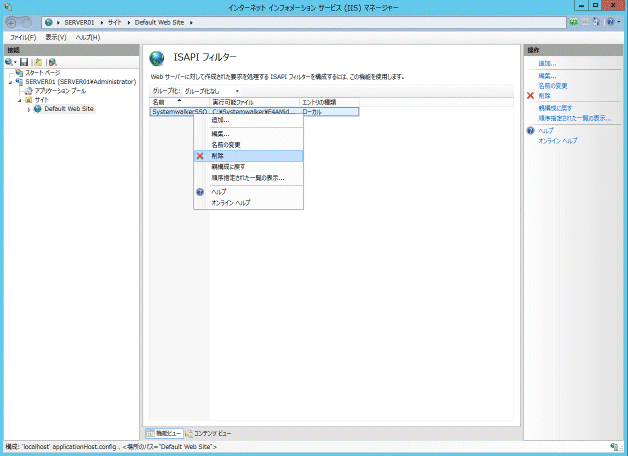Select SERVER01 (SERVER01¥Administrator) tree node

pyautogui.click(x=81, y=82)
